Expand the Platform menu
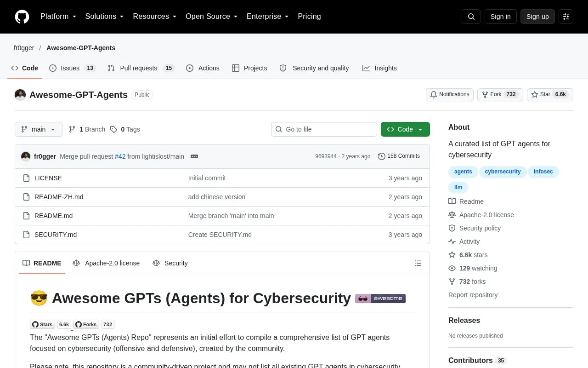588x368 pixels. pyautogui.click(x=58, y=17)
